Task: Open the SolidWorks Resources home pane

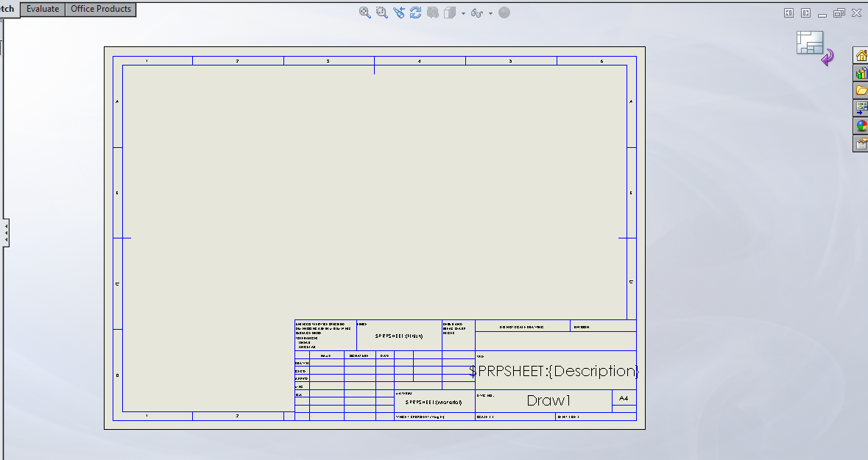Action: (861, 54)
